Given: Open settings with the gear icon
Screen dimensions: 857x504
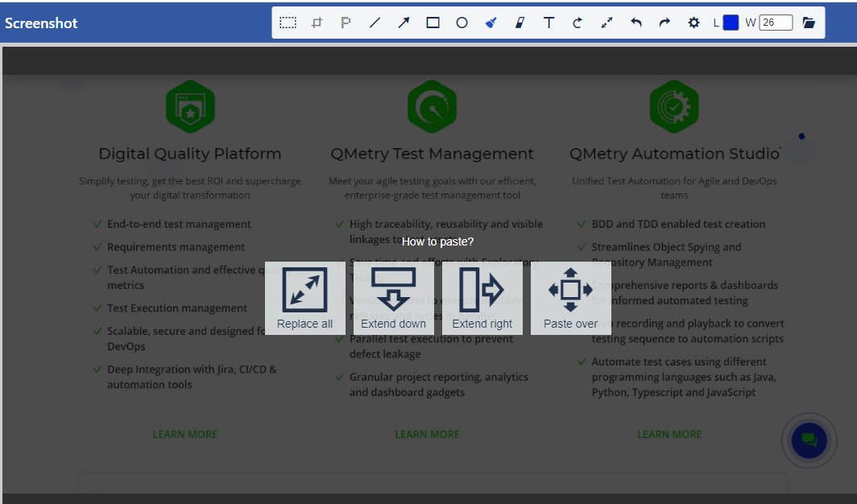Looking at the screenshot, I should coord(693,23).
